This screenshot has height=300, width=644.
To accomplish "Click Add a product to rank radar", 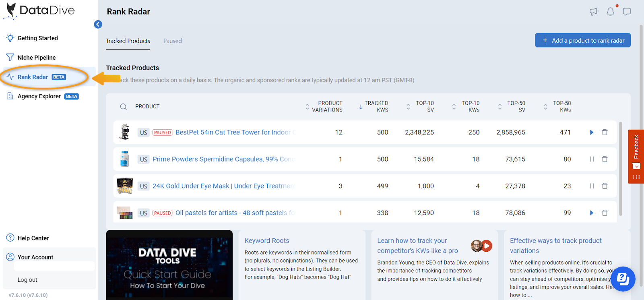I will (583, 40).
